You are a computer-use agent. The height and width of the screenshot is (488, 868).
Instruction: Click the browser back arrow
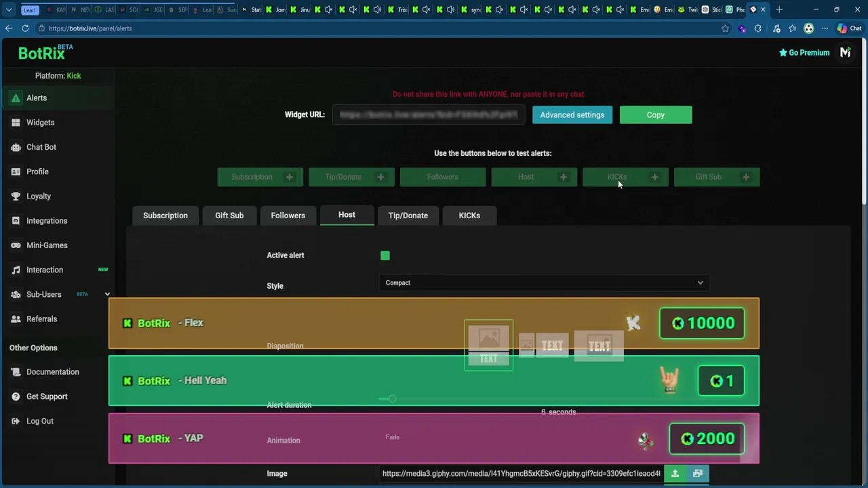[x=8, y=28]
